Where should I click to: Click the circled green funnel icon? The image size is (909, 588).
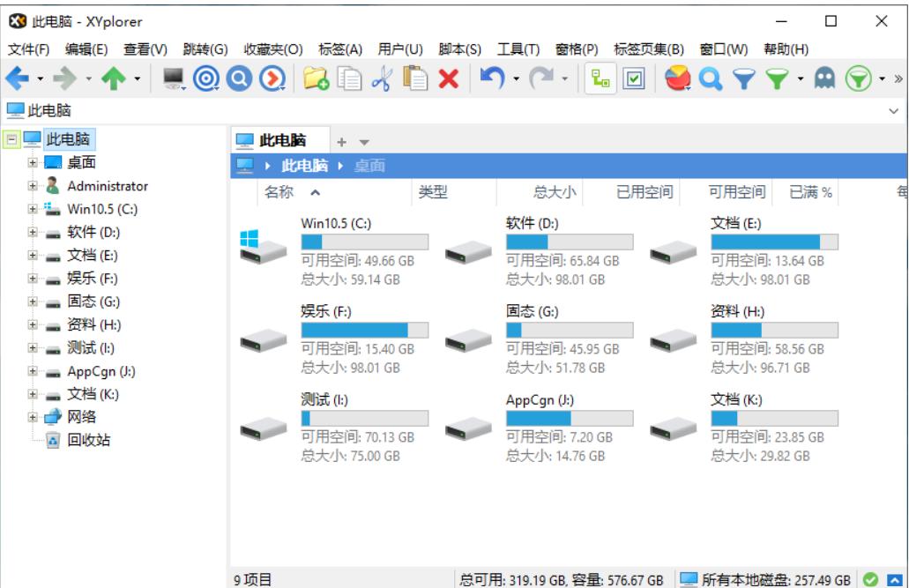click(859, 78)
